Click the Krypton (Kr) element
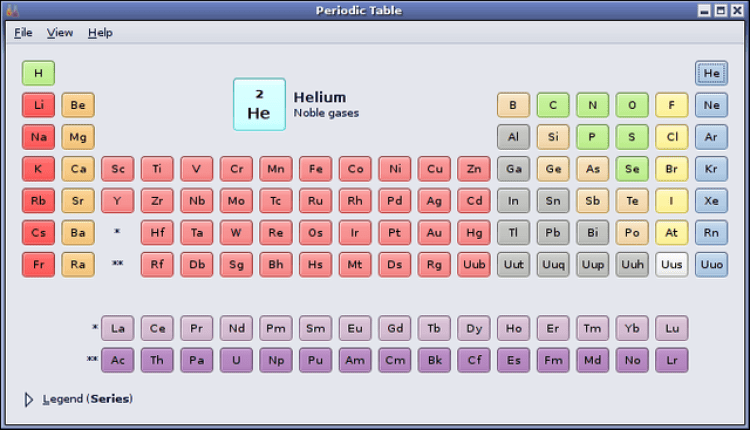The image size is (750, 430). [711, 169]
